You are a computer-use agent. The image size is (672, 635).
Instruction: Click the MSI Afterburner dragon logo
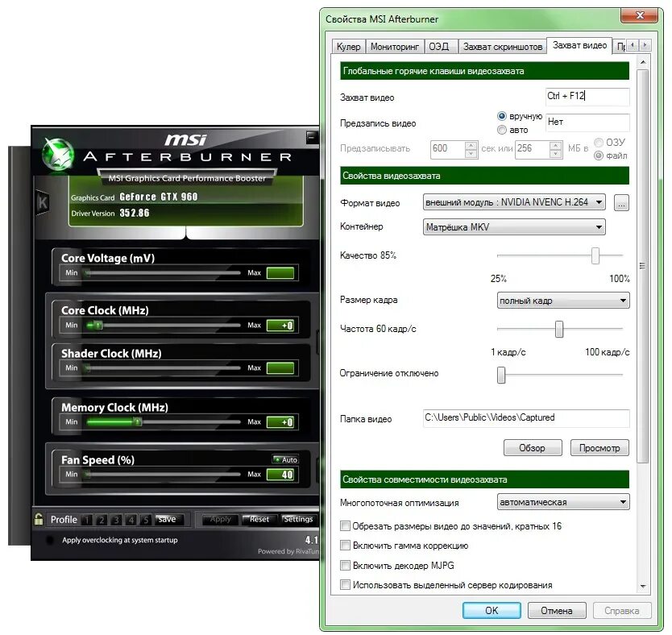coord(57,153)
